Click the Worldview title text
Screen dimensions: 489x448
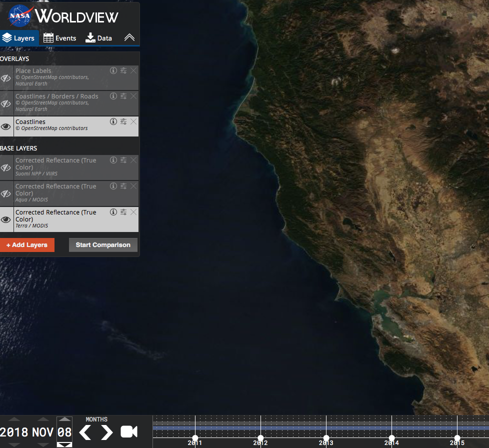(76, 16)
